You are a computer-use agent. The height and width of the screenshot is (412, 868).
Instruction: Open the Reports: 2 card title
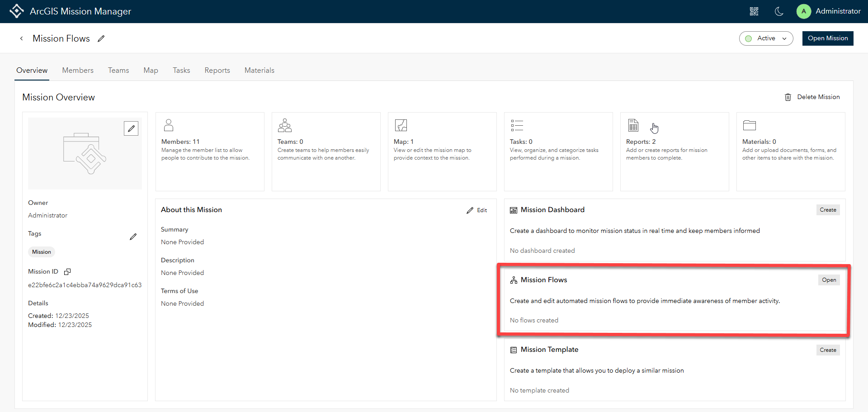point(641,142)
